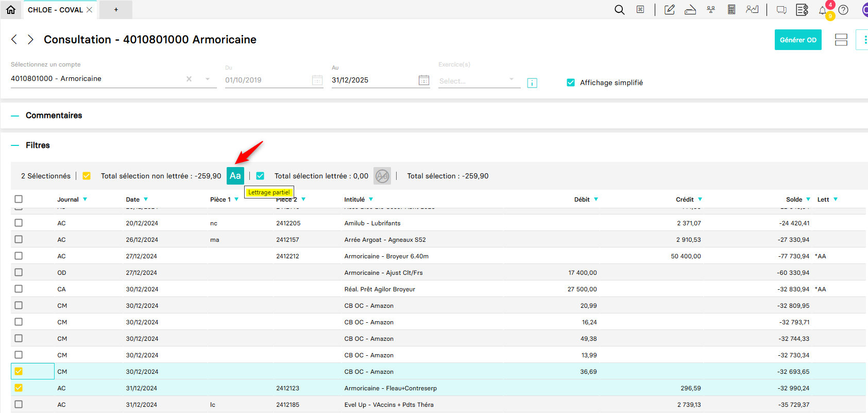The height and width of the screenshot is (413, 868).
Task: Click the Générer OD button
Action: (797, 40)
